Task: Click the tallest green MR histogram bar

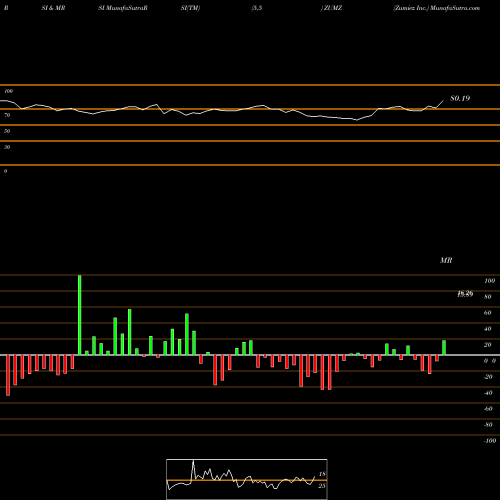Action: pos(80,315)
